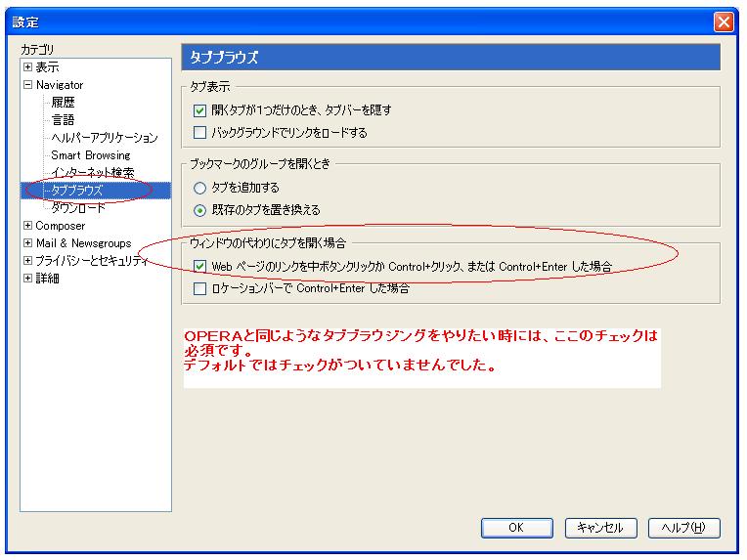The height and width of the screenshot is (560, 747).
Task: Select the Composer category label
Action: click(x=60, y=225)
